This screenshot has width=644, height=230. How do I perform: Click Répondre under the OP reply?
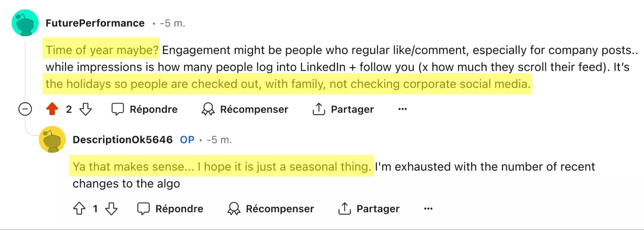click(178, 208)
